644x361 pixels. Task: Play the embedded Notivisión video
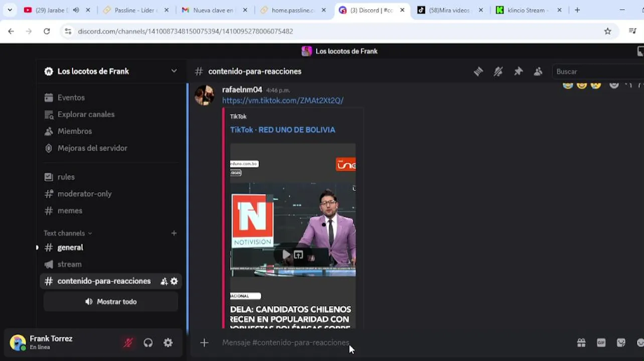pyautogui.click(x=286, y=255)
